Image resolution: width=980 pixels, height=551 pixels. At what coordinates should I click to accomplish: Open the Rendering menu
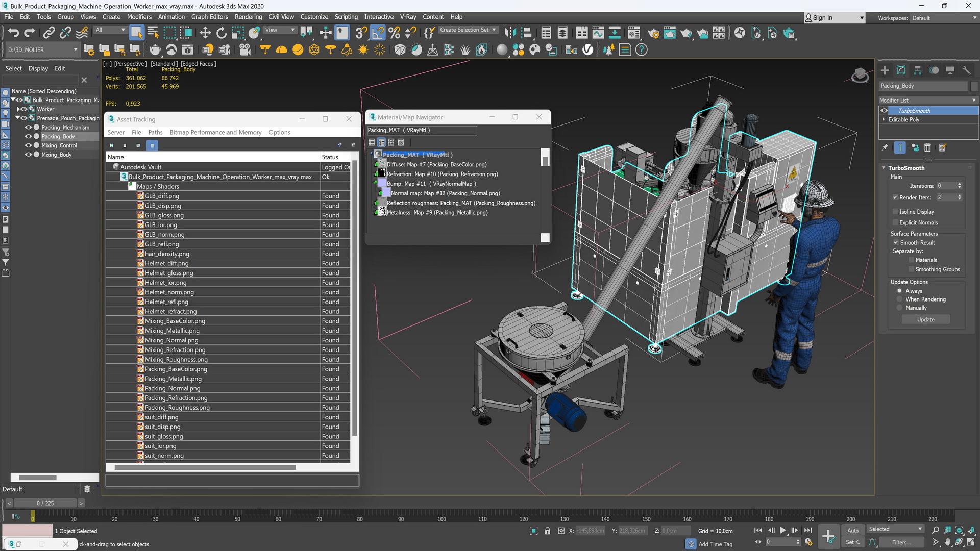248,17
